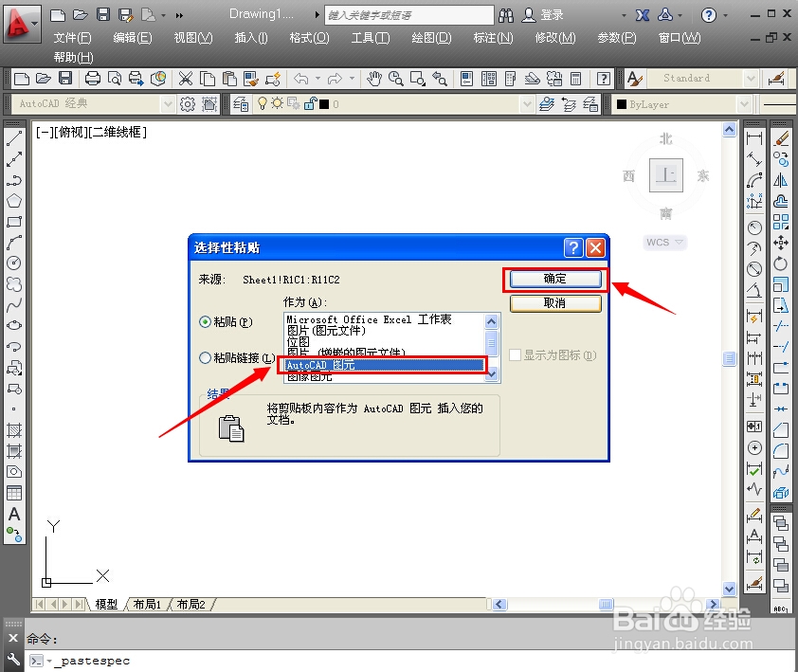The width and height of the screenshot is (798, 672).
Task: Click the ByLayer black color square
Action: (x=622, y=104)
